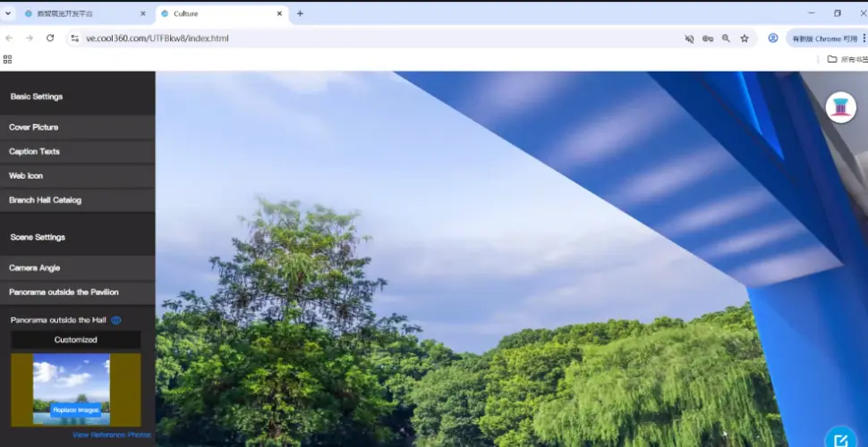The width and height of the screenshot is (868, 447).
Task: Bookmark this page with the star
Action: 745,38
